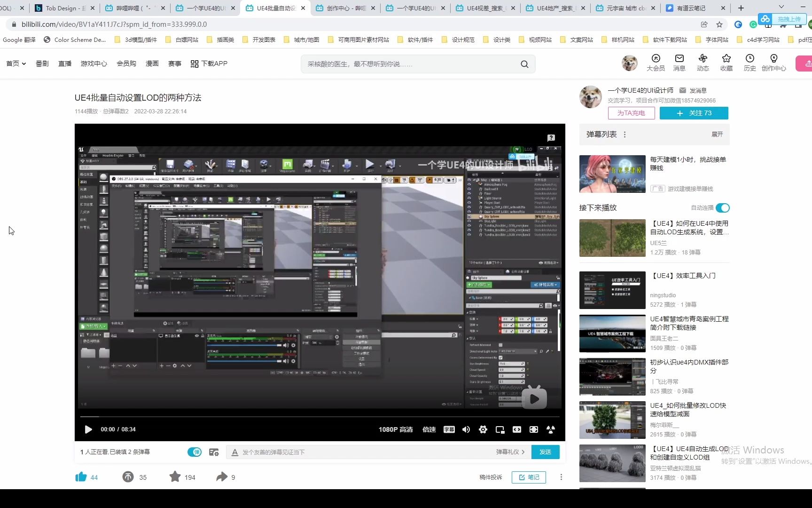
Task: Give coins to the video
Action: click(x=128, y=477)
